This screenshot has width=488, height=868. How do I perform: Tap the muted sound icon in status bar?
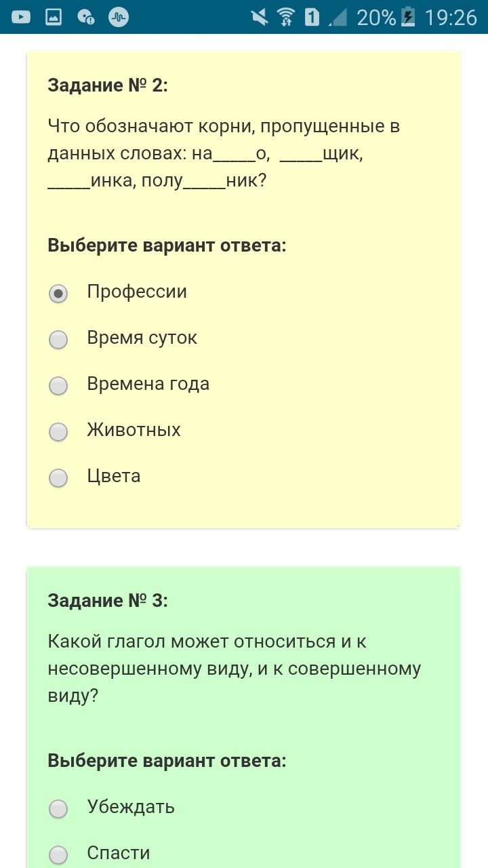click(259, 17)
